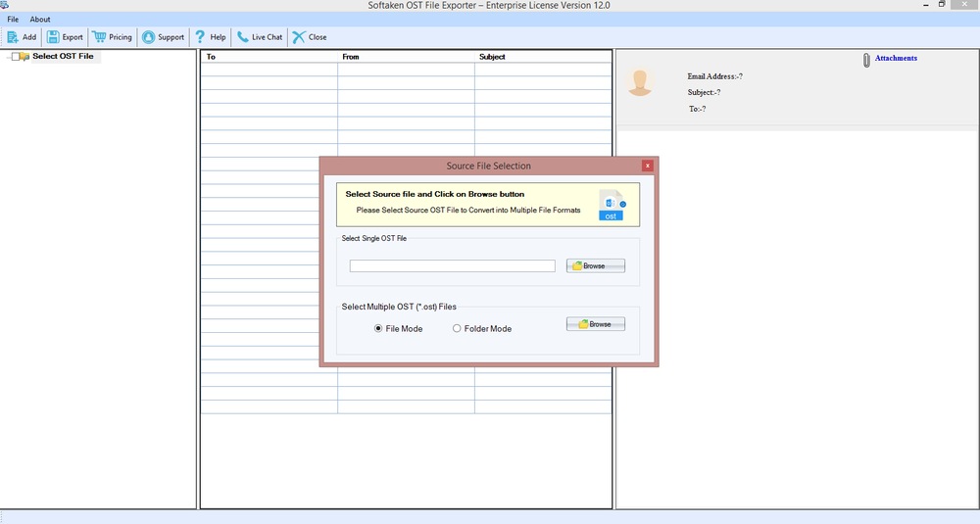This screenshot has height=524, width=980.
Task: Select the Folder Mode radio button
Action: (x=457, y=328)
